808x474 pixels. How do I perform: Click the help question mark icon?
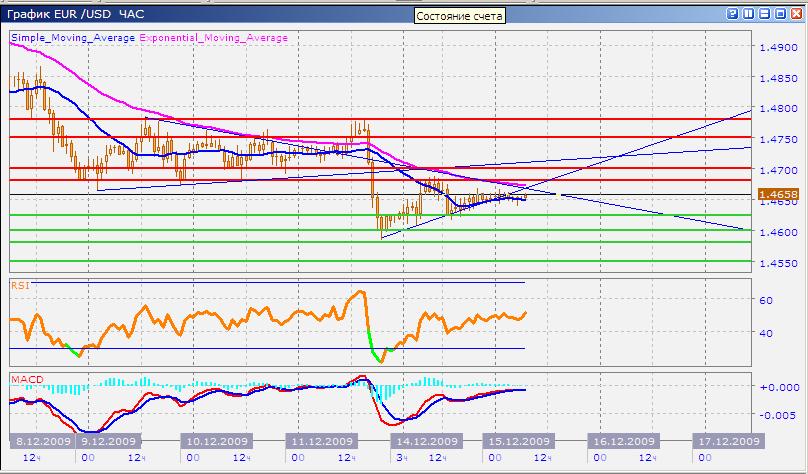[734, 13]
